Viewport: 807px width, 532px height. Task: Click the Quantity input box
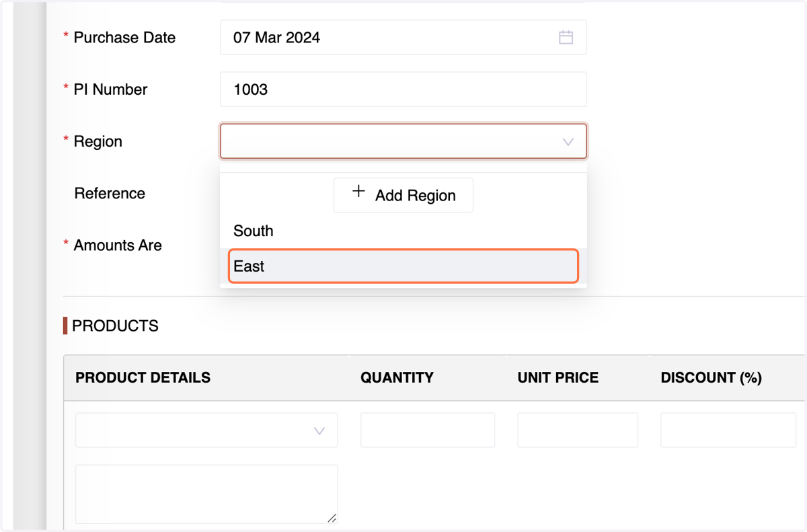click(428, 430)
